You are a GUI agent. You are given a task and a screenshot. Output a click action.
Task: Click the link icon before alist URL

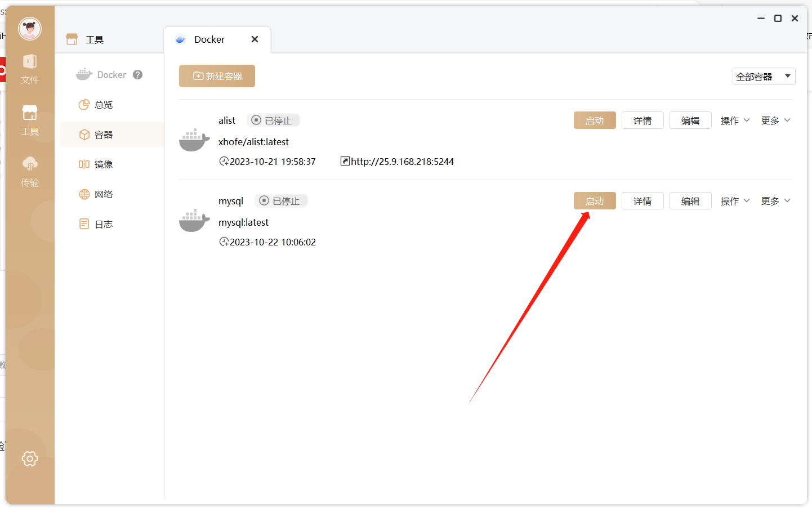tap(345, 162)
